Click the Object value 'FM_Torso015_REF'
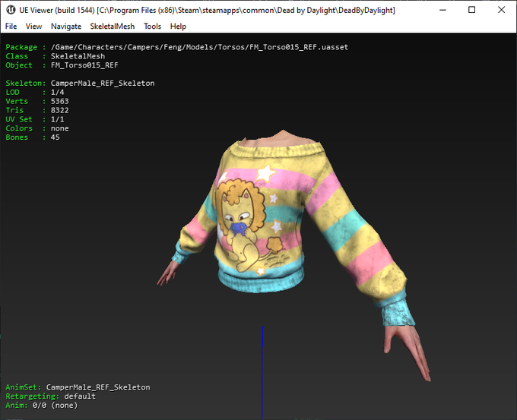This screenshot has height=420, width=517. (x=84, y=65)
